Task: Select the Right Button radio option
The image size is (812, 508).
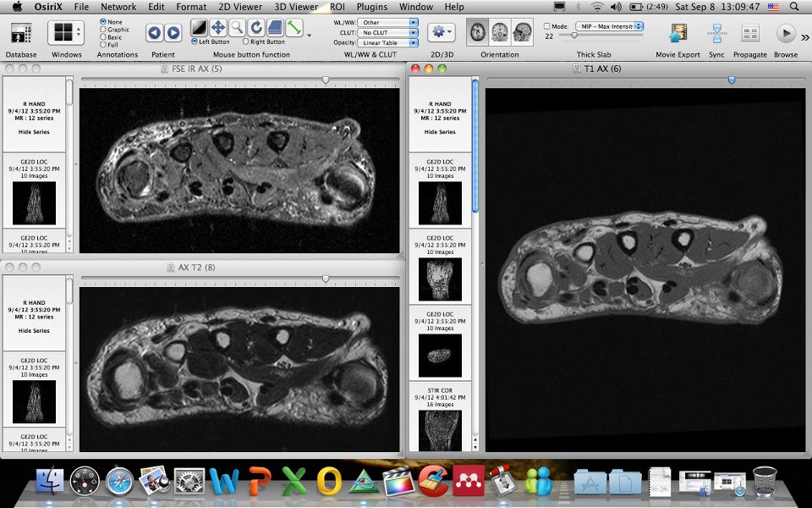Action: [x=245, y=41]
